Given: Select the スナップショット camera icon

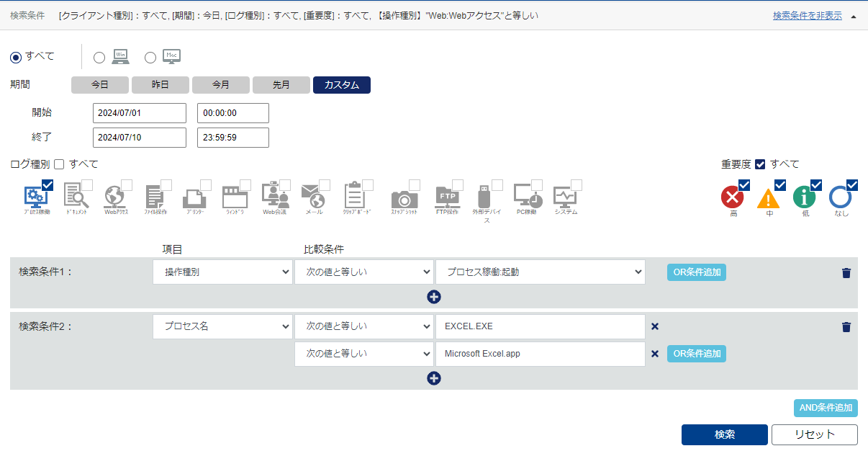Looking at the screenshot, I should coord(404,199).
